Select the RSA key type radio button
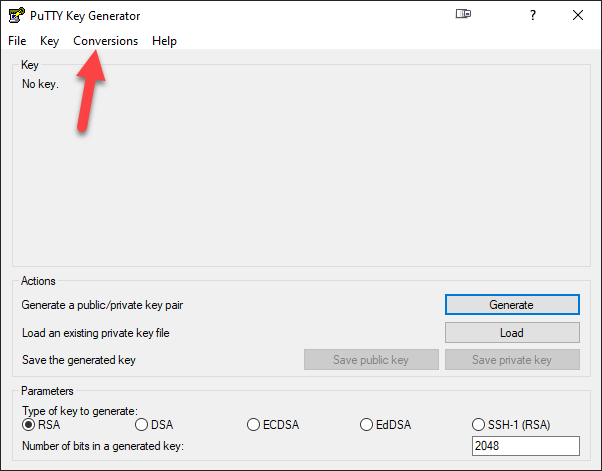Viewport: 602px width, 471px height. 29,425
